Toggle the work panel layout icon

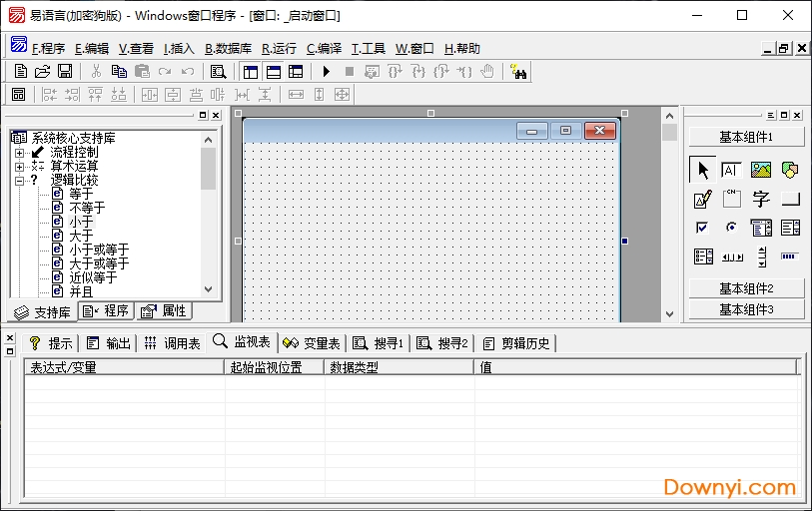pyautogui.click(x=251, y=72)
